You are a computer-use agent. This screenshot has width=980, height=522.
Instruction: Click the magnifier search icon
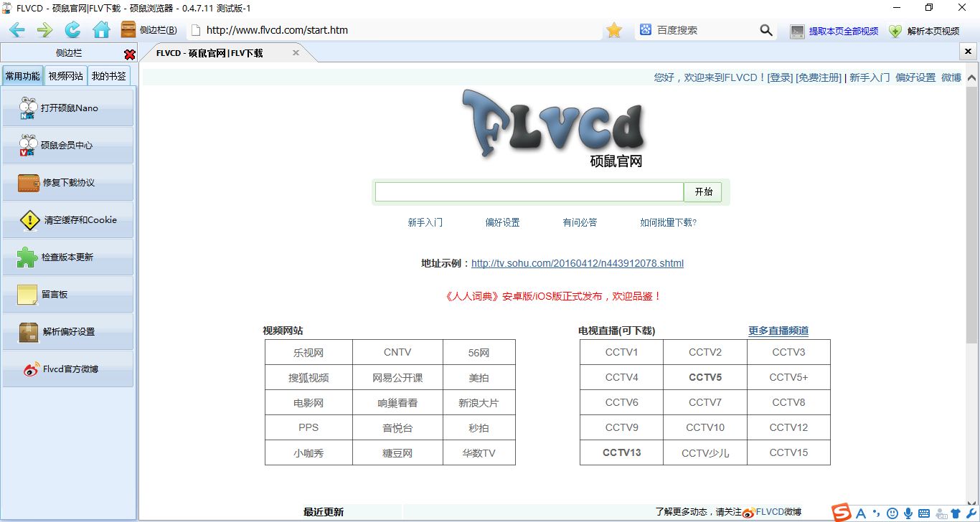click(x=766, y=30)
